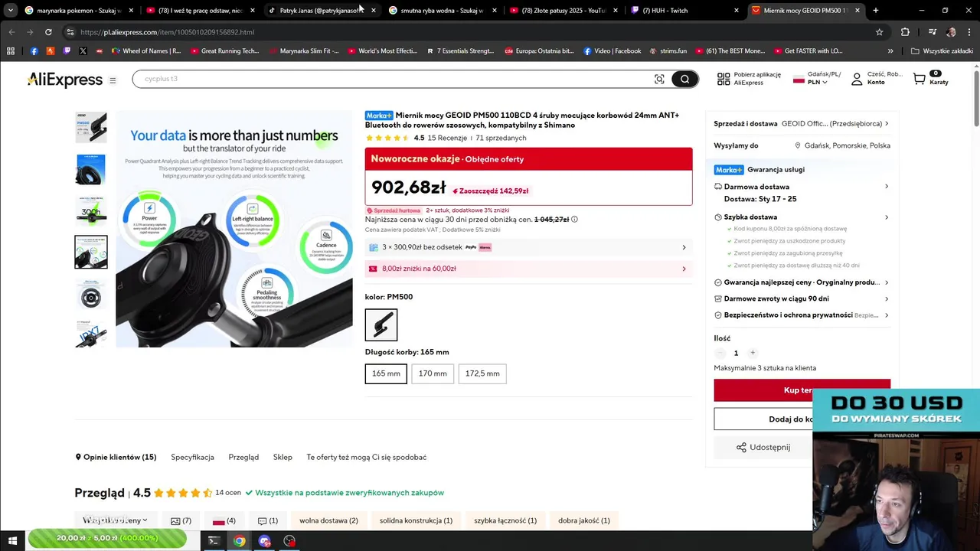Bookmark this page with the star icon

click(x=880, y=32)
